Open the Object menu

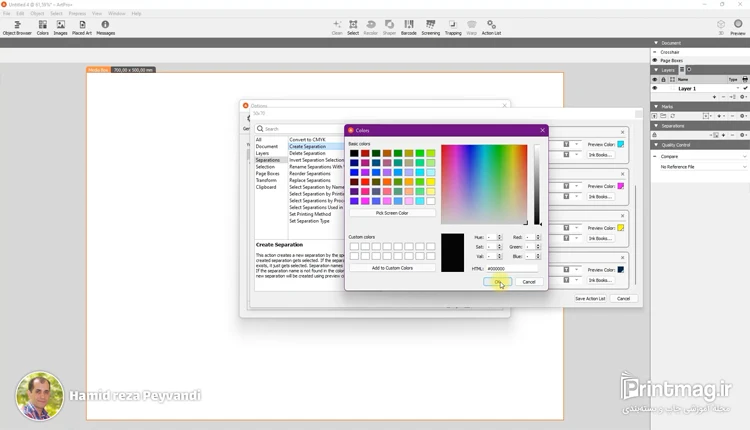tap(37, 13)
